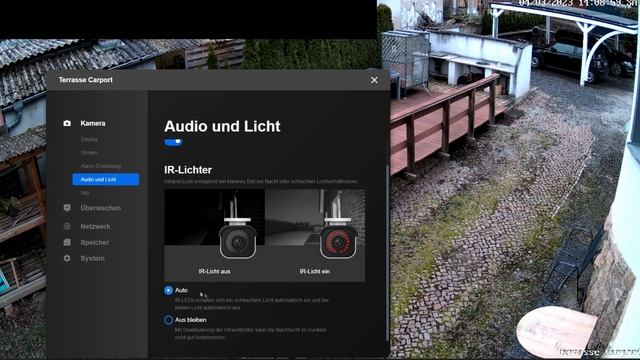
Task: Click the IR-Licht ein caption
Action: click(315, 271)
